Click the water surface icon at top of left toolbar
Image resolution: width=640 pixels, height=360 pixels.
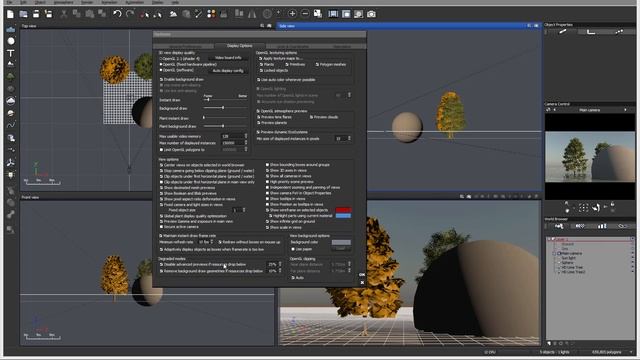pyautogui.click(x=11, y=29)
